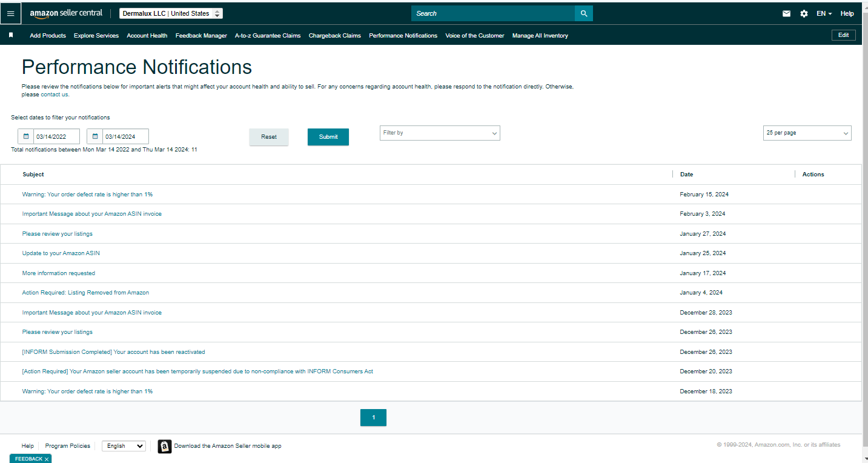
Task: Click the Date column header
Action: coord(686,175)
